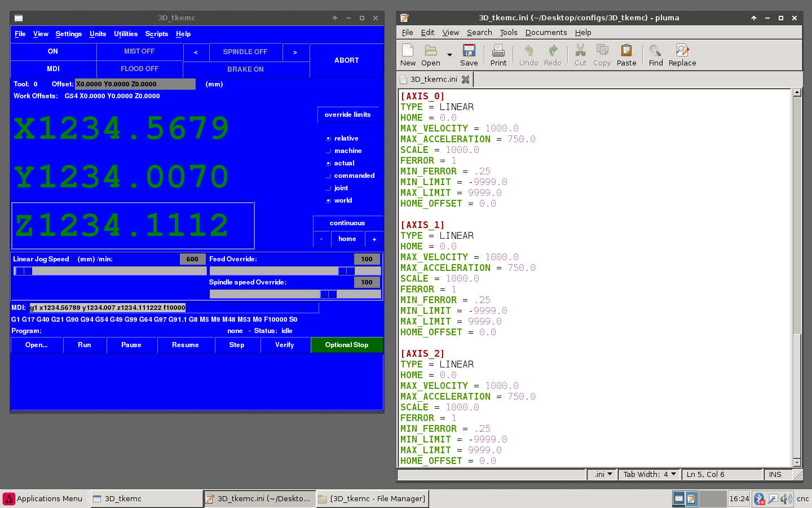The height and width of the screenshot is (508, 812).
Task: Select the machine coordinates radio button
Action: coord(329,151)
